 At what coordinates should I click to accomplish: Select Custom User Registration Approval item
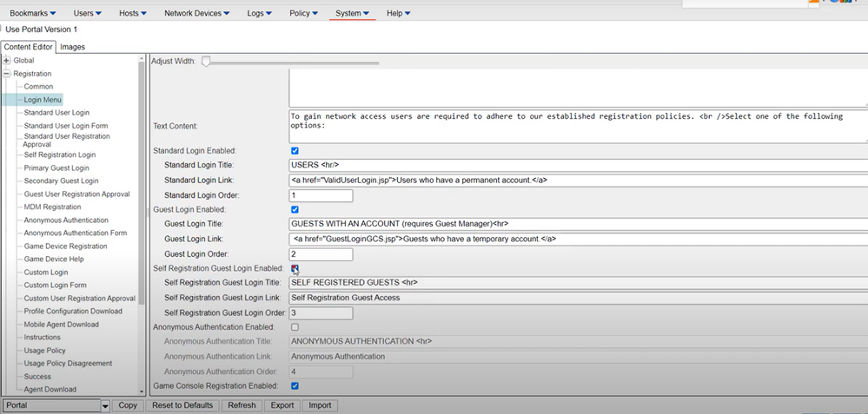(x=79, y=299)
